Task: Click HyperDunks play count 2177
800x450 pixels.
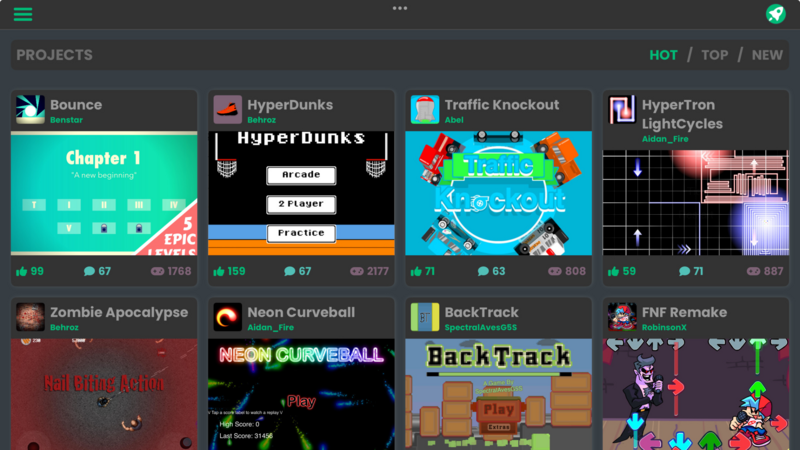Action: point(378,271)
